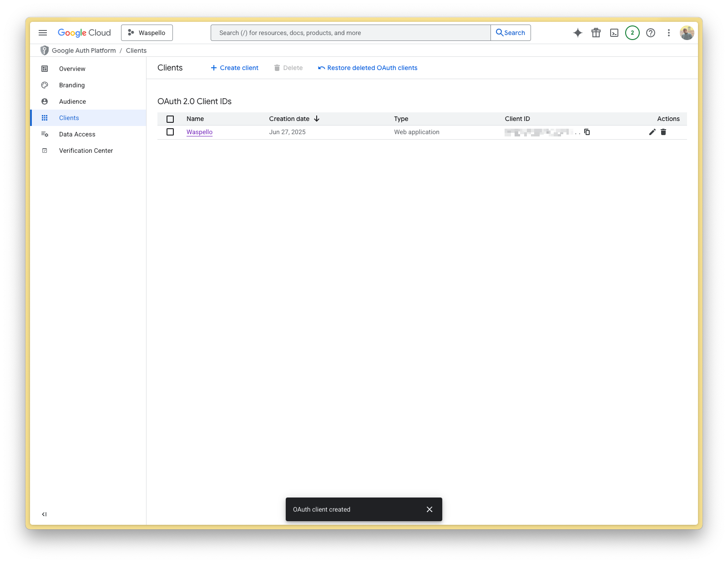The height and width of the screenshot is (563, 728).
Task: Check the select-all checkbox in table header
Action: pyautogui.click(x=171, y=119)
